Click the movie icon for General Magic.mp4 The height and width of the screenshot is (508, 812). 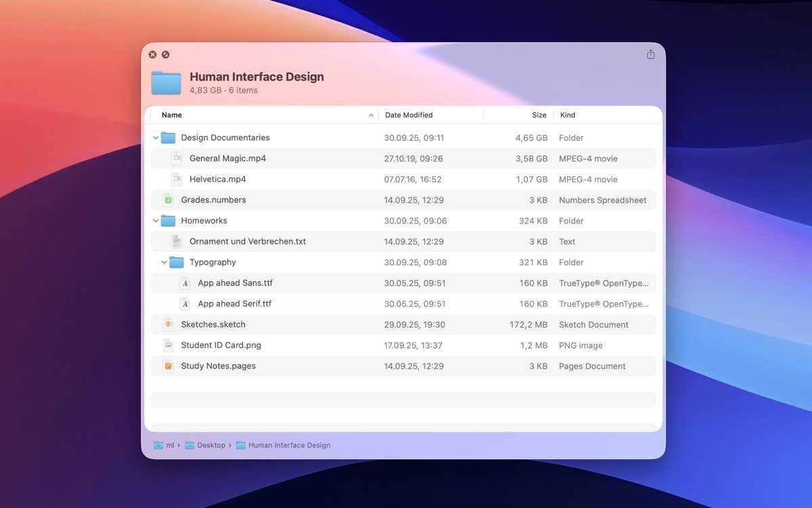[x=177, y=158]
